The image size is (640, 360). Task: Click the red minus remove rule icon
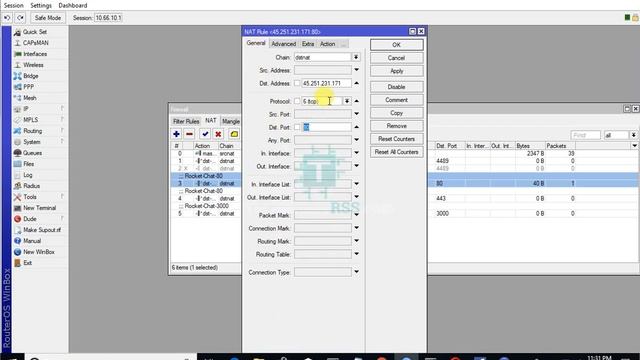(189, 134)
